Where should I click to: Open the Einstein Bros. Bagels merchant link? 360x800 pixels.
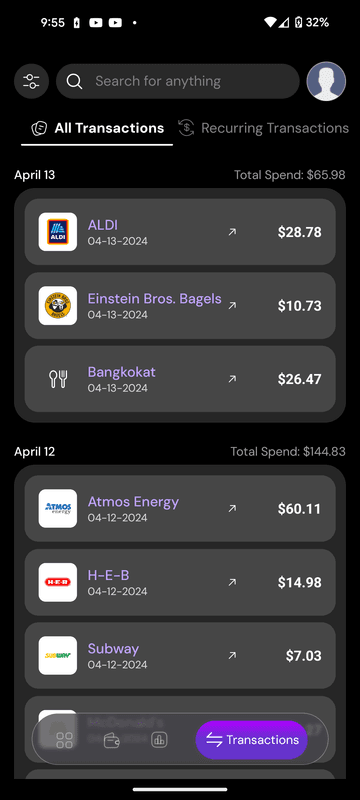point(155,298)
